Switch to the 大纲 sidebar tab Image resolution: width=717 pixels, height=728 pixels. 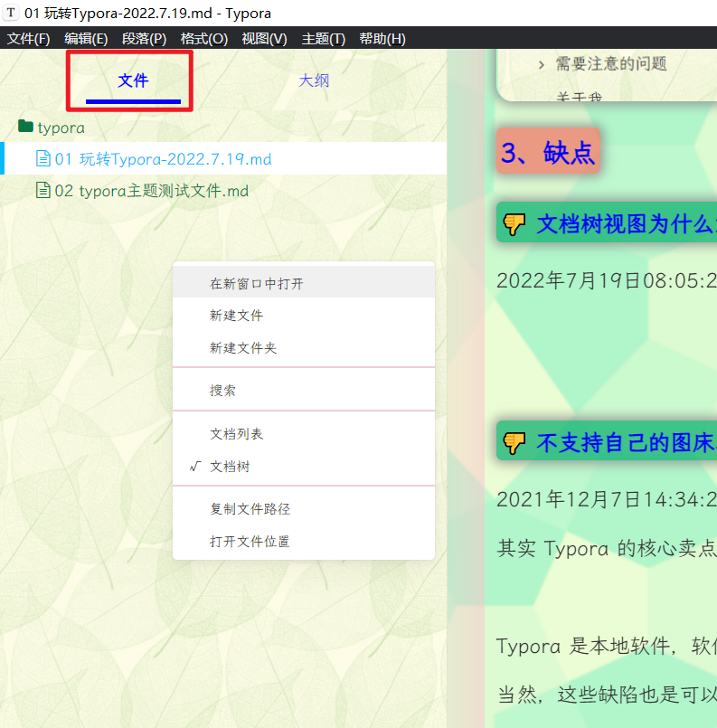click(x=314, y=80)
